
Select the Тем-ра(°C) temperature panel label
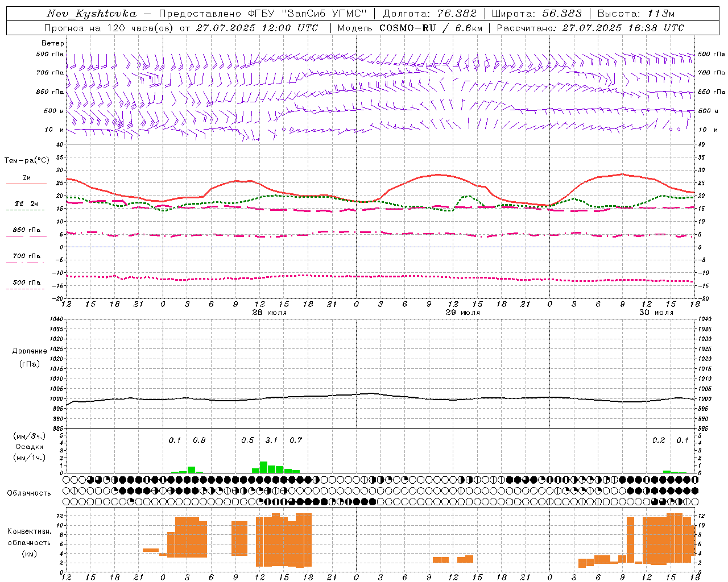pos(27,161)
